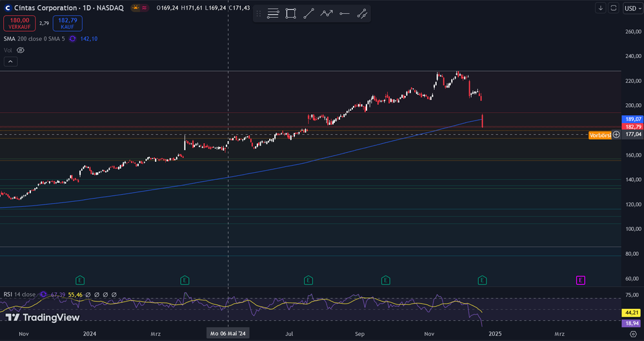Screen dimensions: 644x341
Task: Toggle Volume indicator visibility eye
Action: click(20, 50)
